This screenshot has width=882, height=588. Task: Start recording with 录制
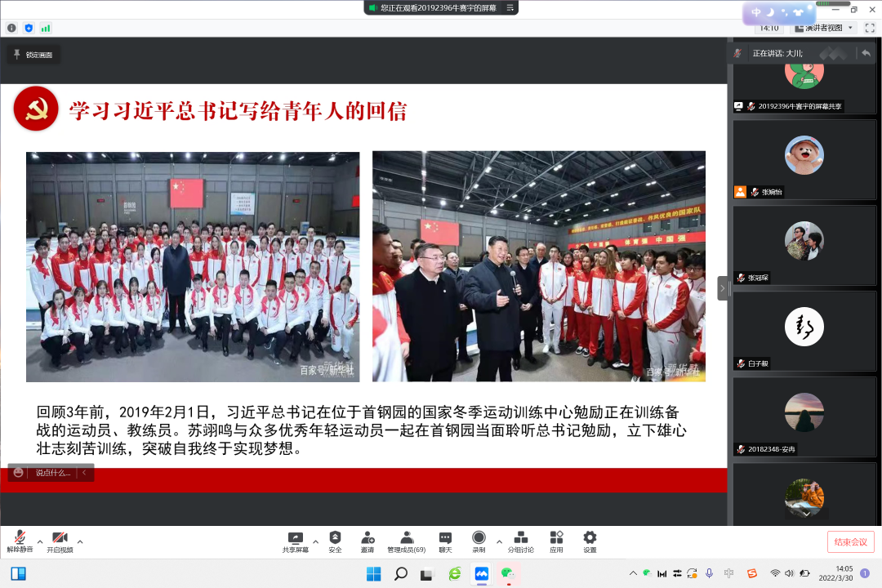click(479, 542)
